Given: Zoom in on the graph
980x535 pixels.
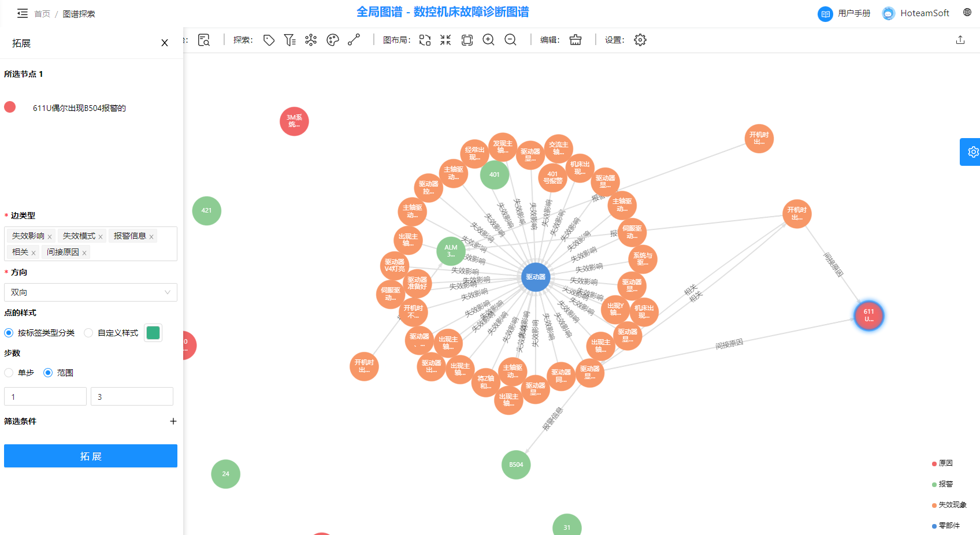Looking at the screenshot, I should (x=488, y=40).
